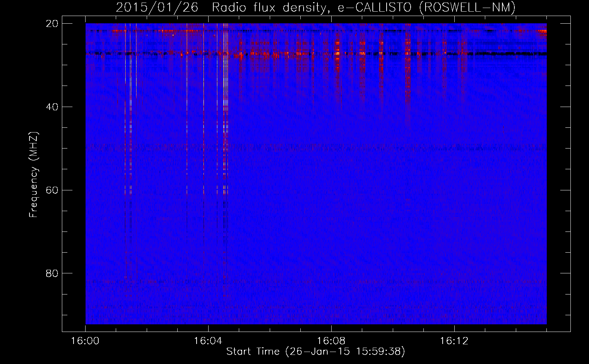Click the '16:08' time tick label
The image size is (589, 364).
pos(331,341)
